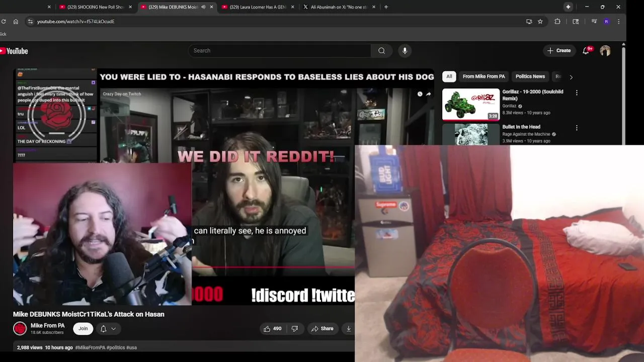Viewport: 644px width, 362px height.
Task: Open the account avatar menu
Action: [x=605, y=51]
